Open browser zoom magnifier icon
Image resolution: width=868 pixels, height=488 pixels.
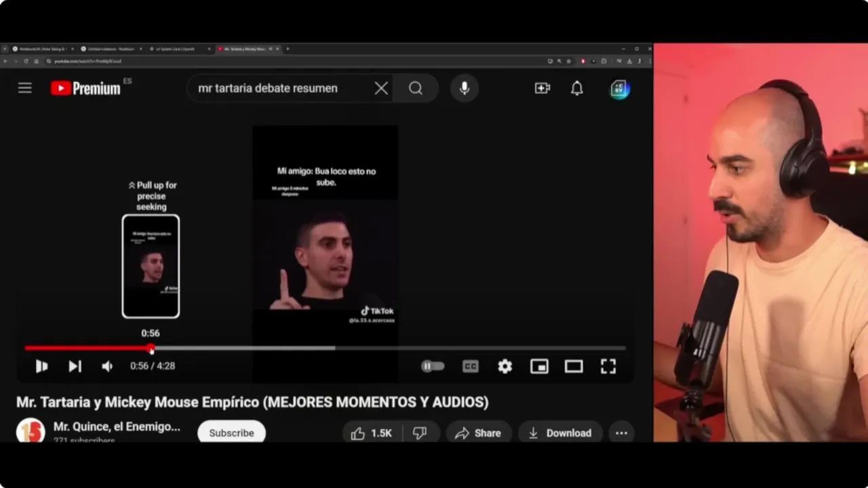[x=559, y=61]
